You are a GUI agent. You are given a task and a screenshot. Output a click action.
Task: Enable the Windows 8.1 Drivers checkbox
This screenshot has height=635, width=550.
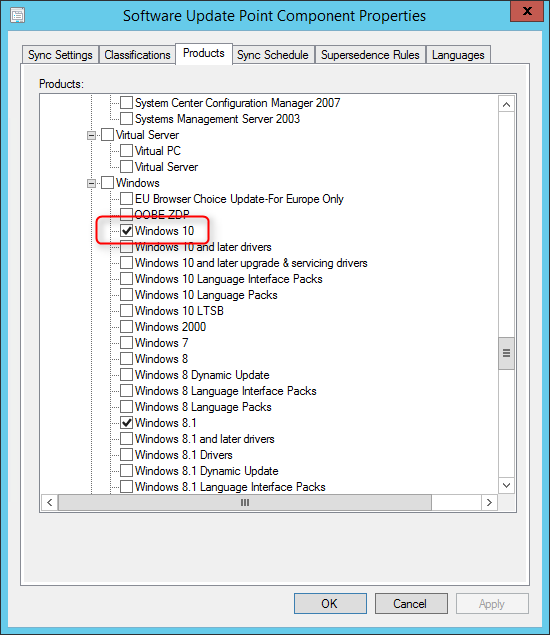(x=126, y=455)
